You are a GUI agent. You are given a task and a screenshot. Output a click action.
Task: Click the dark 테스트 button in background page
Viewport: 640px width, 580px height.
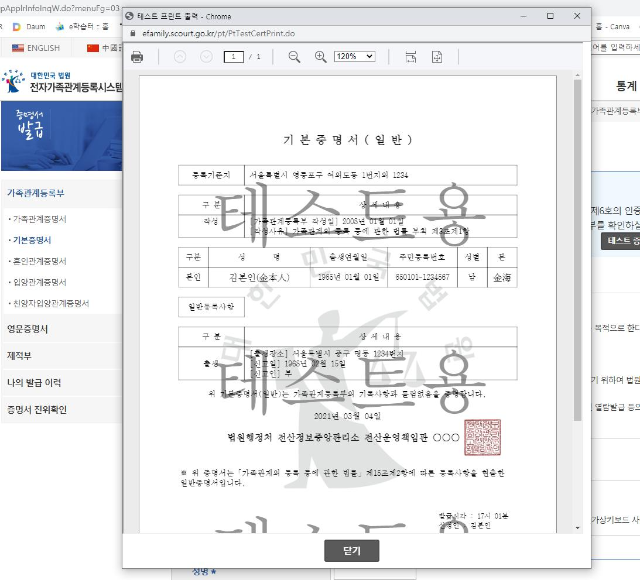(620, 241)
